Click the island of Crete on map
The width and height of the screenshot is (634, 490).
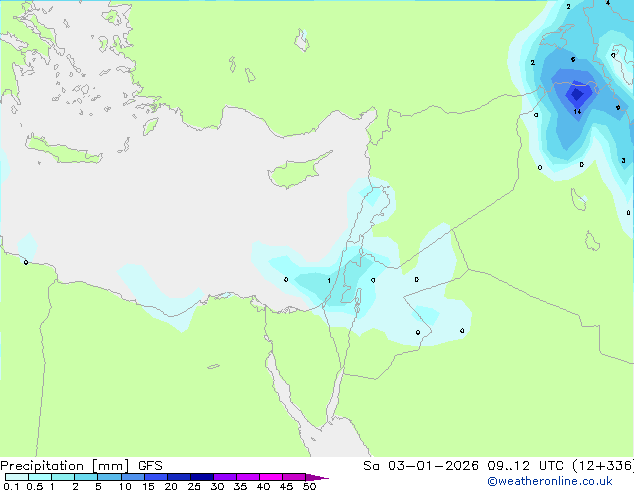point(63,150)
